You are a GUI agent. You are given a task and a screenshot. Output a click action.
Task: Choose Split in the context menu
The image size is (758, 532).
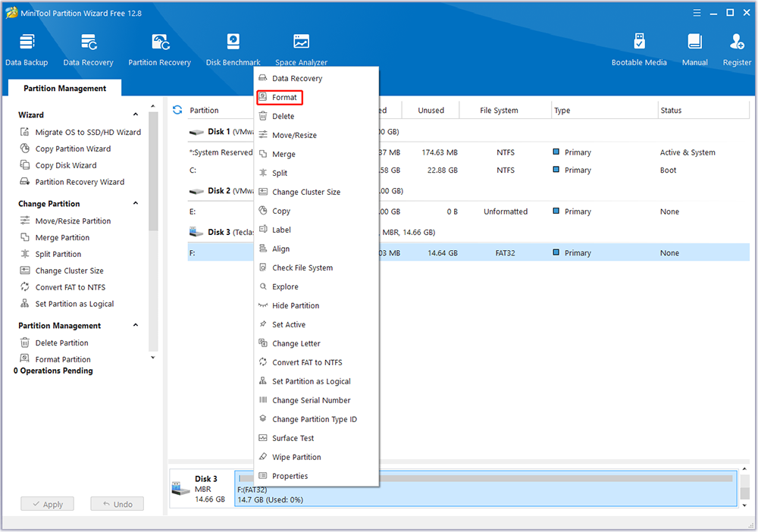pos(316,173)
